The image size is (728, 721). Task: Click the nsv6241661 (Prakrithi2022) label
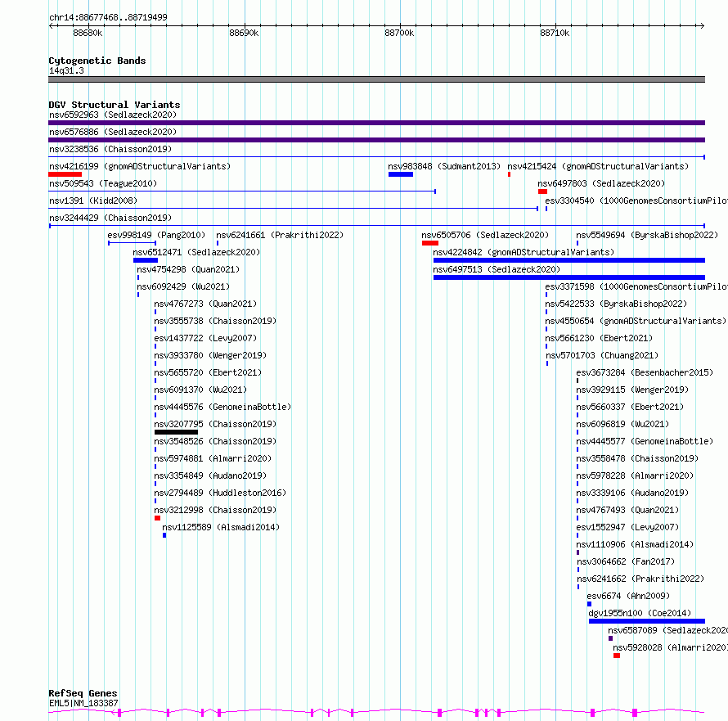click(280, 235)
